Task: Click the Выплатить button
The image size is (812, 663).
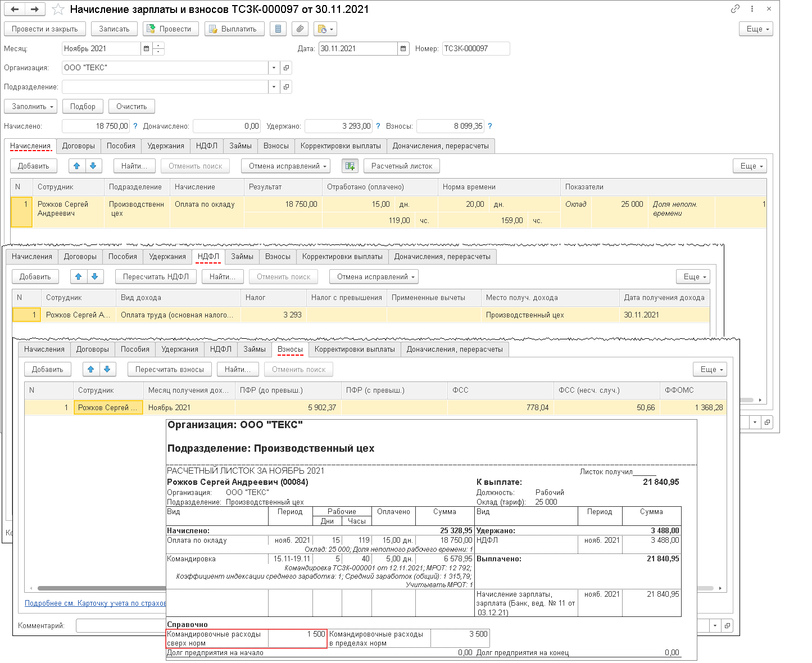Action: (234, 29)
